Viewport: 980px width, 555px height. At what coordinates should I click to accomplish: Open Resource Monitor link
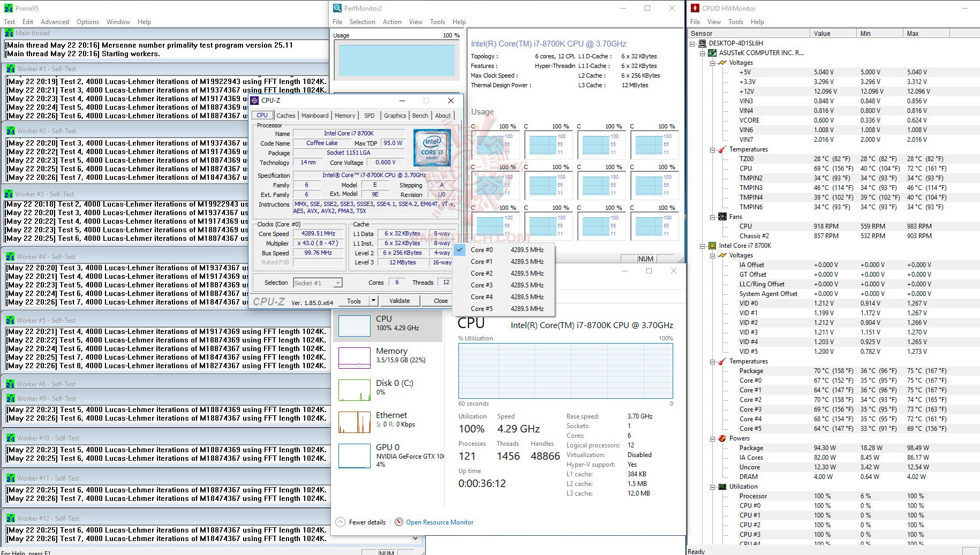point(440,522)
